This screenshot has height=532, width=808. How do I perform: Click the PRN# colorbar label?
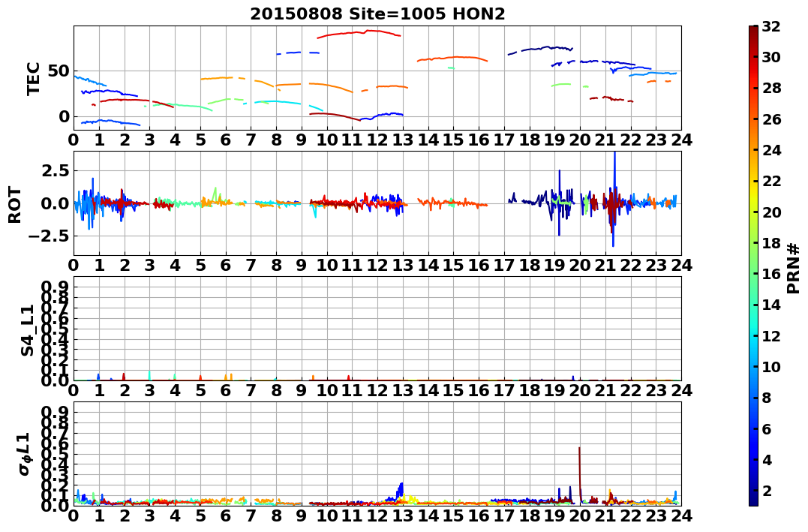tap(794, 268)
